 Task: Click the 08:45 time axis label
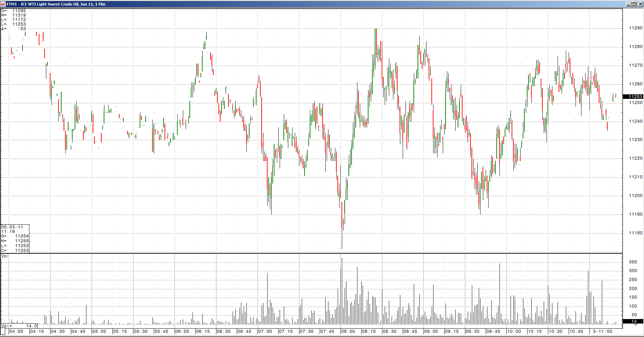click(410, 331)
